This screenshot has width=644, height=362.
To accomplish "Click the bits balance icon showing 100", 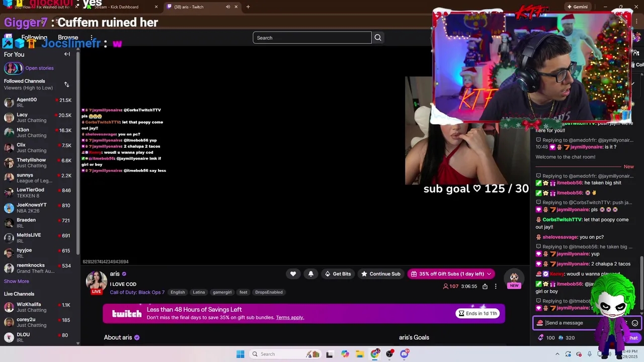I will pos(541,338).
